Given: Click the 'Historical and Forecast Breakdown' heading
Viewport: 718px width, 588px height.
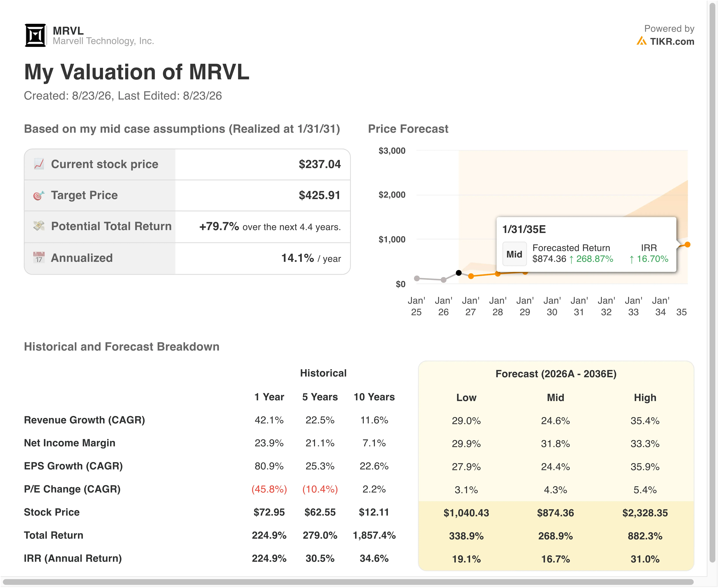Looking at the screenshot, I should pos(122,347).
